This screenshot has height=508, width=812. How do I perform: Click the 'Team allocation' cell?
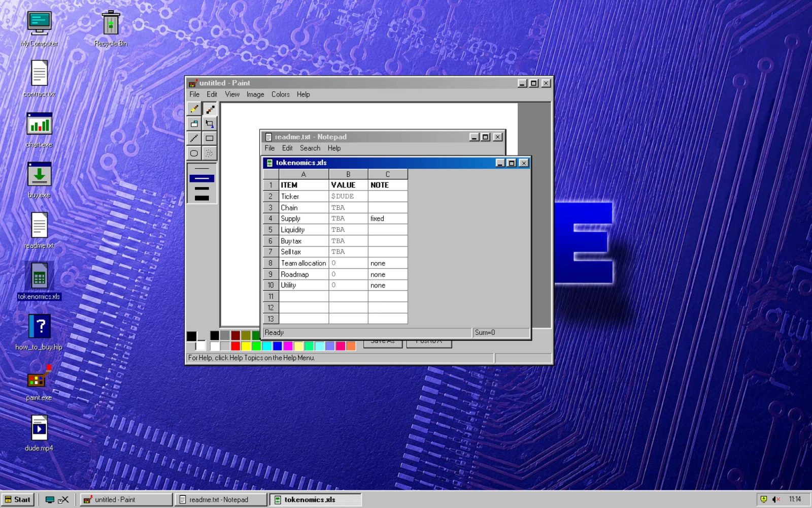[x=303, y=263]
